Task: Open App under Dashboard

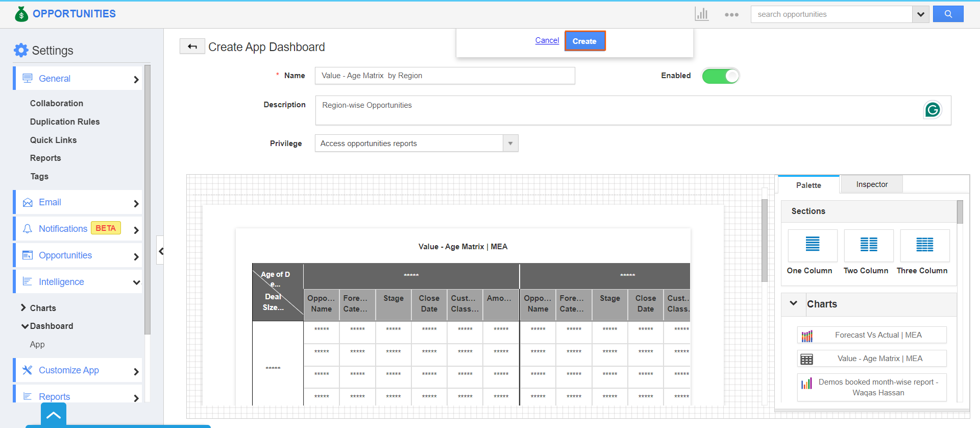Action: coord(37,344)
